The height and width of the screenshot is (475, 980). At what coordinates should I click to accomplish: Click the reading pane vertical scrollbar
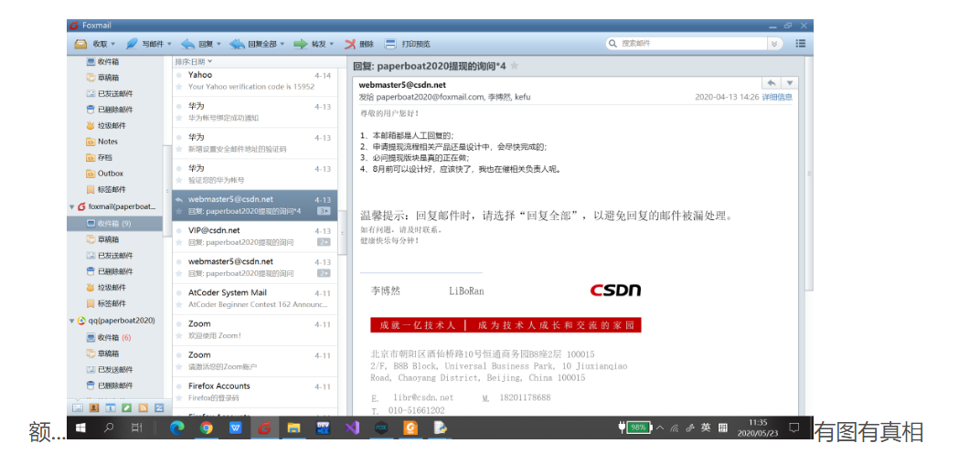click(809, 173)
